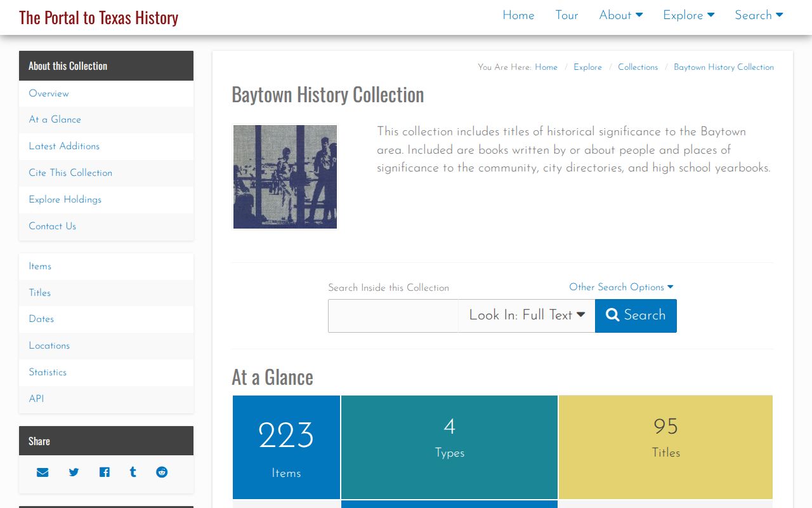Go to Home in top navigation

pos(518,15)
